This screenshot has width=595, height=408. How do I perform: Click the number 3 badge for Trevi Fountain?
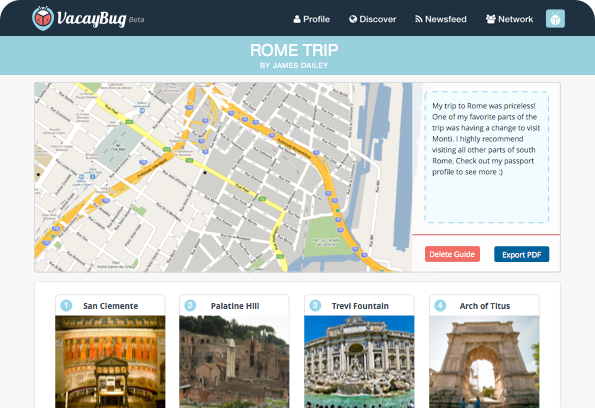[315, 305]
